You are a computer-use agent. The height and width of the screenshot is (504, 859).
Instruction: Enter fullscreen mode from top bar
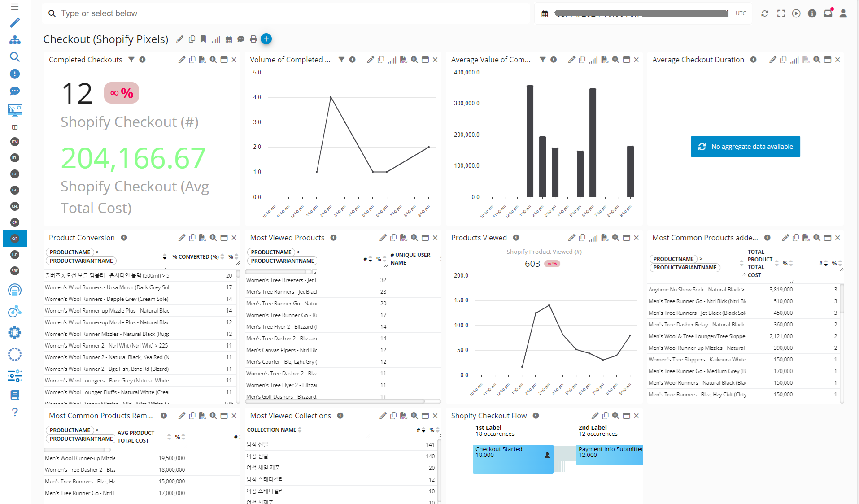(781, 13)
